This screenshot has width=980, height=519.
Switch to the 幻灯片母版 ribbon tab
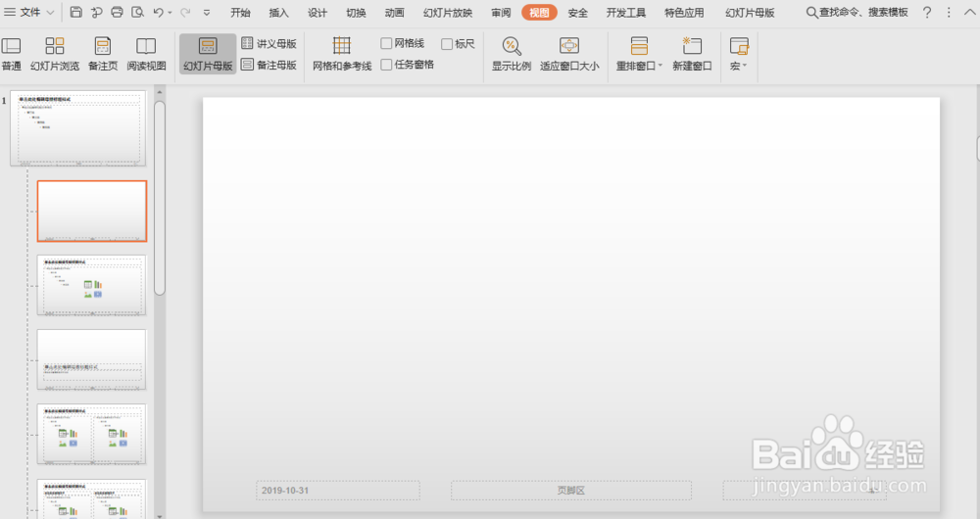[750, 13]
